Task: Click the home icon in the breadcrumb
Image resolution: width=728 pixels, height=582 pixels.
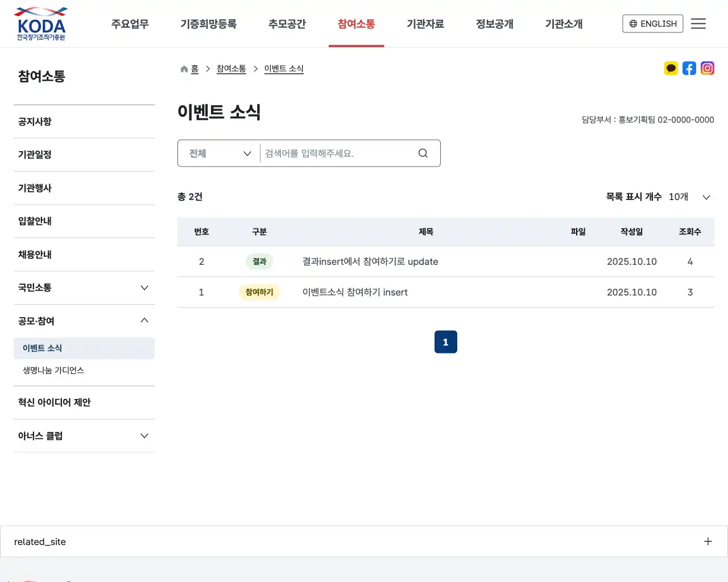Action: pyautogui.click(x=183, y=68)
